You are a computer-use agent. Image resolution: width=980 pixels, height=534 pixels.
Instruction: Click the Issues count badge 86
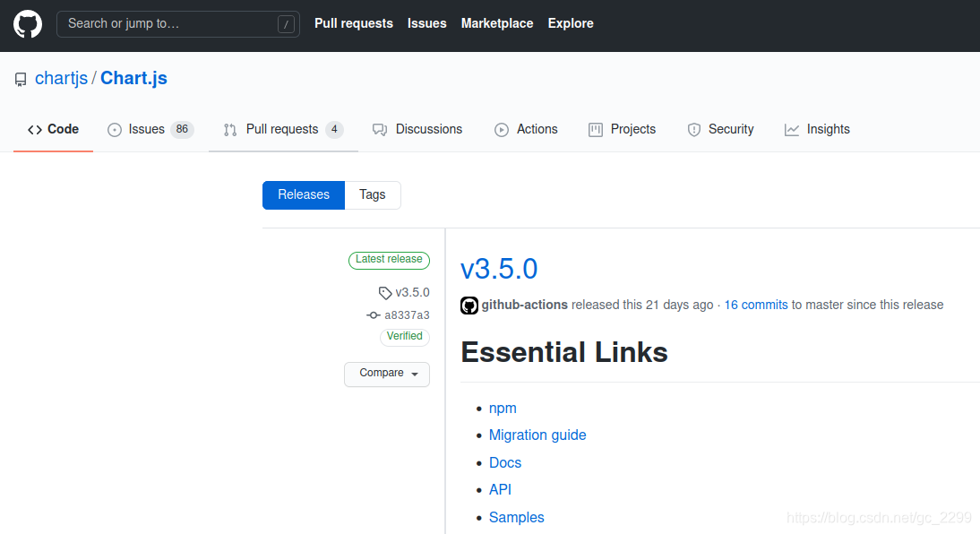click(182, 129)
